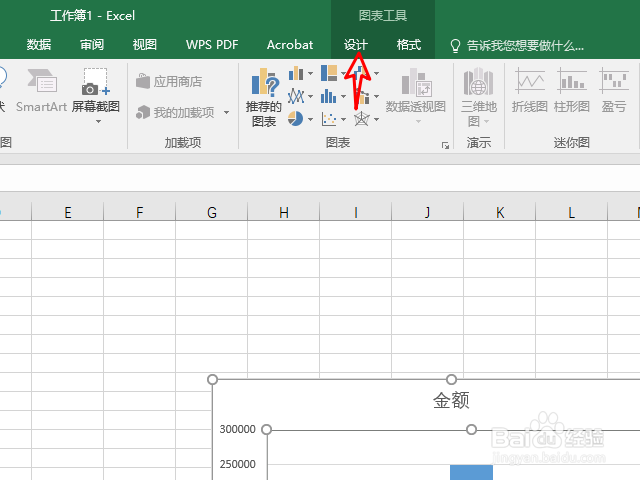Image resolution: width=640 pixels, height=480 pixels.
Task: Open the 格式 chart format tab
Action: (409, 44)
